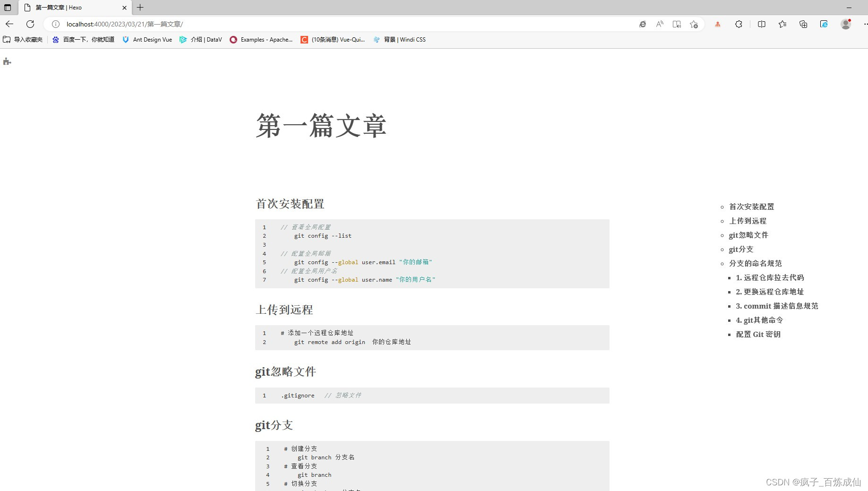Viewport: 868px width, 491px height.
Task: Refresh the current page
Action: tap(30, 24)
